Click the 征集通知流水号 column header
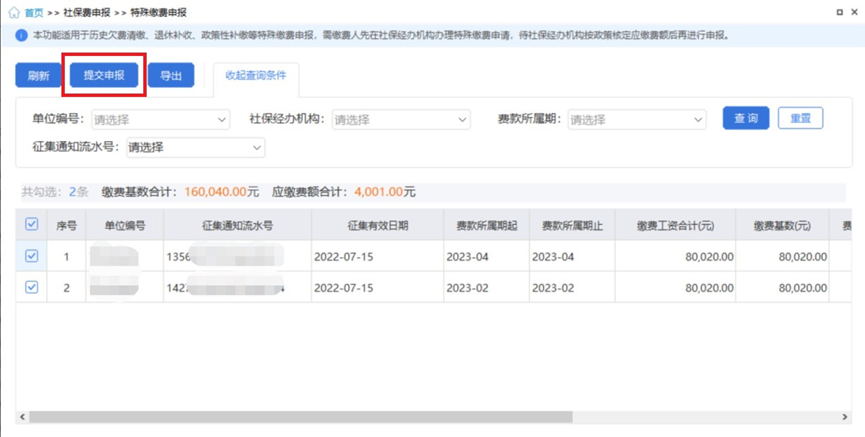Viewport: 865px width, 437px height. 237,225
